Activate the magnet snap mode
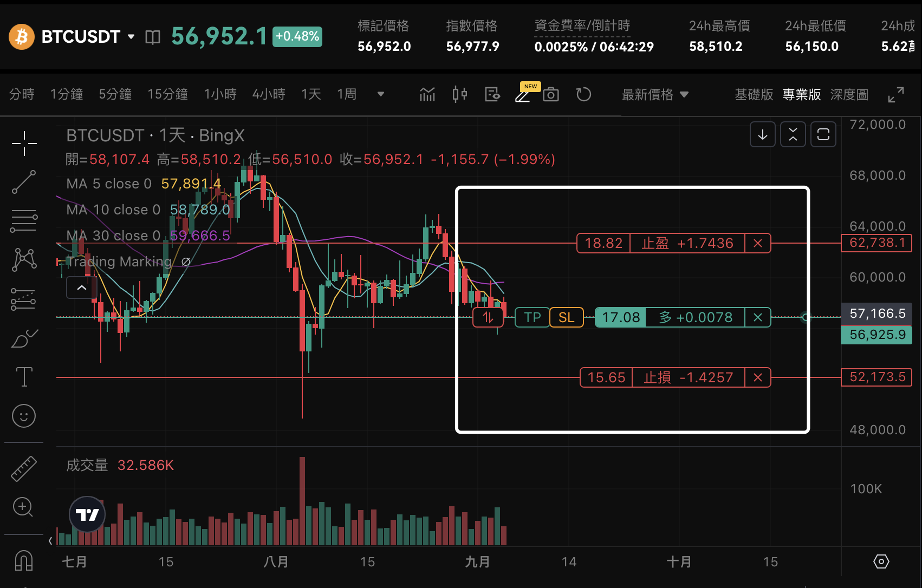922x588 pixels. coord(24,561)
